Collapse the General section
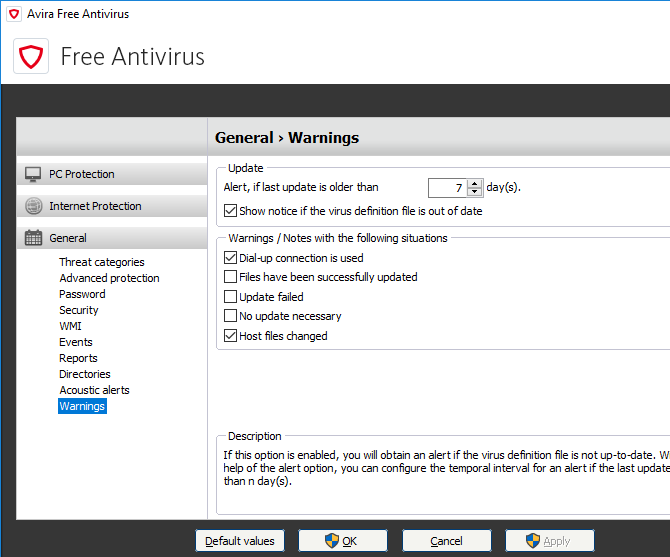The width and height of the screenshot is (670, 557). [x=112, y=238]
